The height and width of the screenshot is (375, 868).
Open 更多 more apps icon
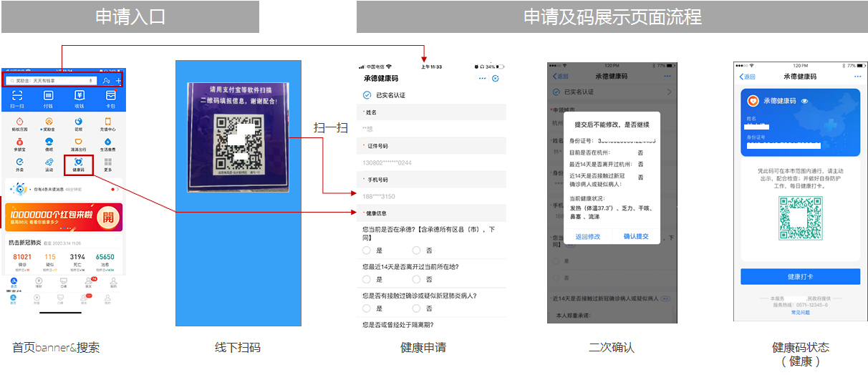click(x=110, y=164)
